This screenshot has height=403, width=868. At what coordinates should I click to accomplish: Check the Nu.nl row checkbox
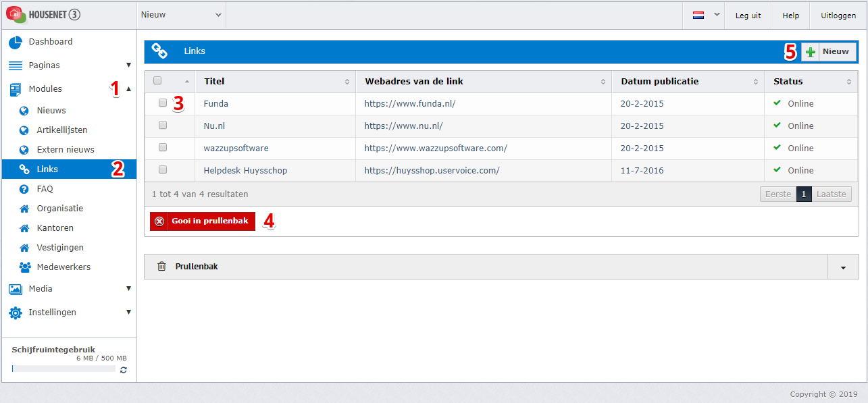pos(163,126)
